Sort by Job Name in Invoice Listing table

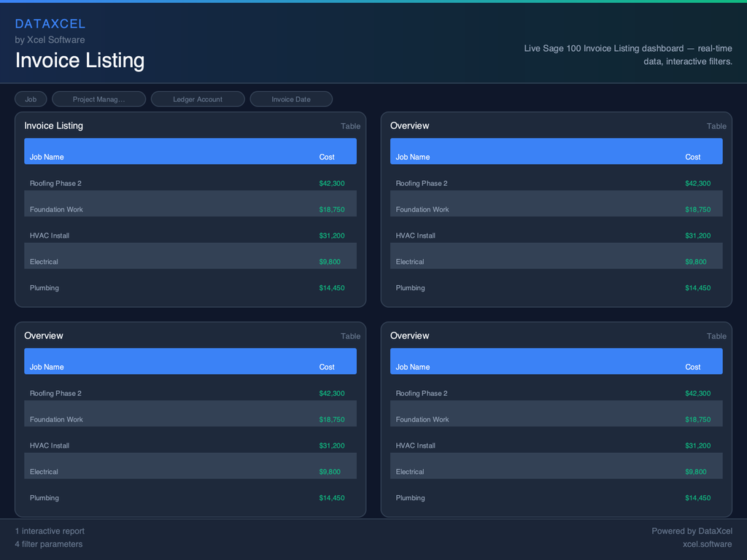click(x=47, y=157)
